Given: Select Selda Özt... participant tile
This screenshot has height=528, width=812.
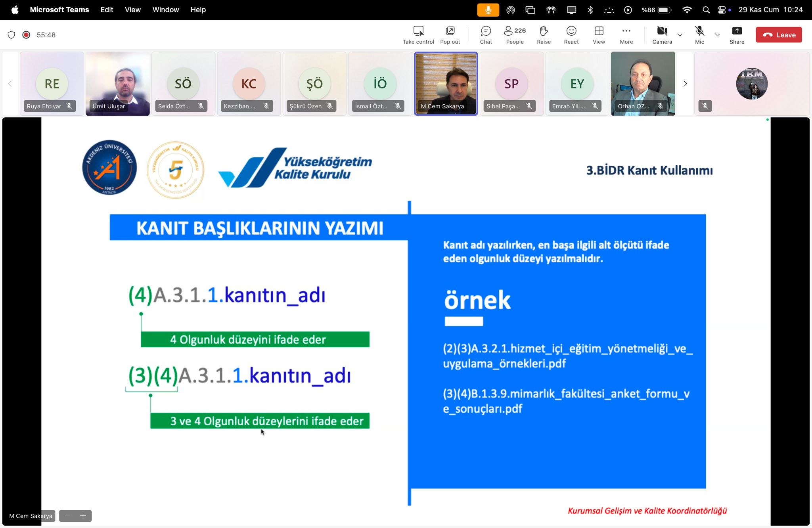Looking at the screenshot, I should pyautogui.click(x=183, y=84).
